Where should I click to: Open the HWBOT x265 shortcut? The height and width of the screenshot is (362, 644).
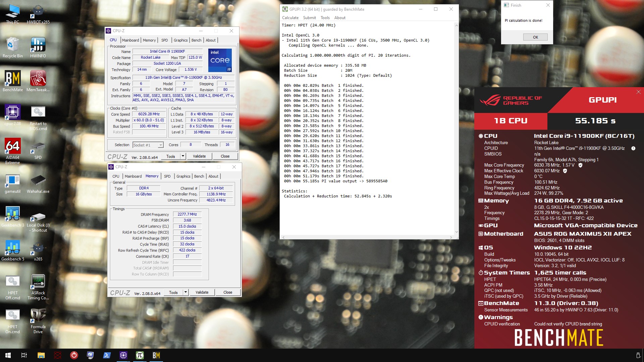tap(38, 14)
